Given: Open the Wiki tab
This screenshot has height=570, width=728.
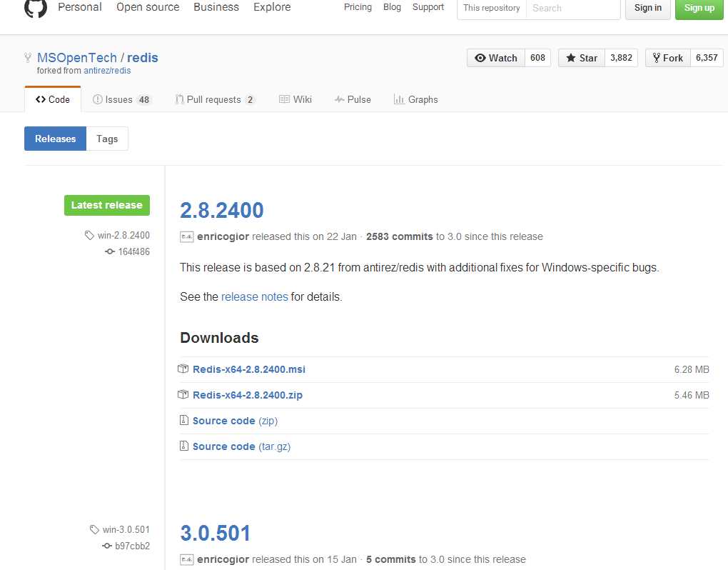Looking at the screenshot, I should tap(295, 99).
